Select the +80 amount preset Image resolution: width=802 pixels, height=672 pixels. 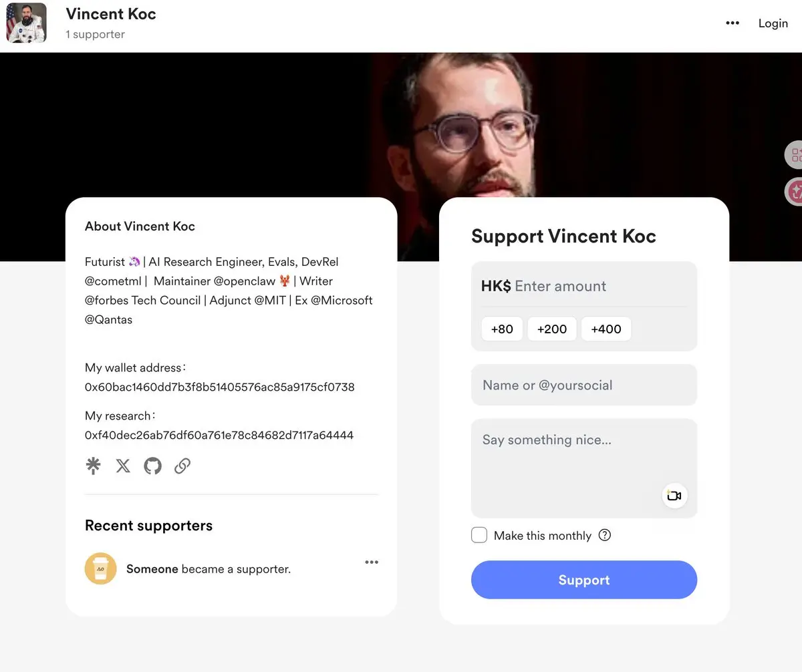click(x=502, y=329)
